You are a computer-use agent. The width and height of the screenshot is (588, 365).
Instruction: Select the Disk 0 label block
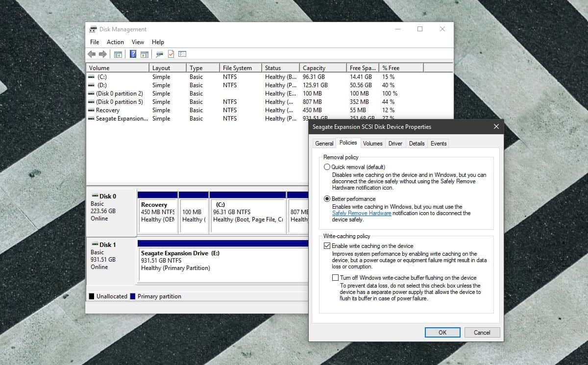click(112, 213)
